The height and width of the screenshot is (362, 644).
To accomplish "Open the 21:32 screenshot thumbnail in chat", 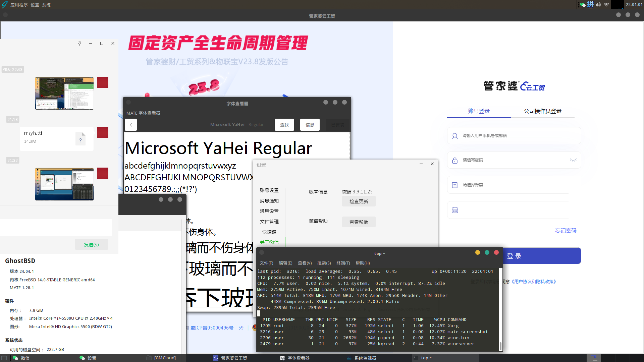I will tap(64, 184).
